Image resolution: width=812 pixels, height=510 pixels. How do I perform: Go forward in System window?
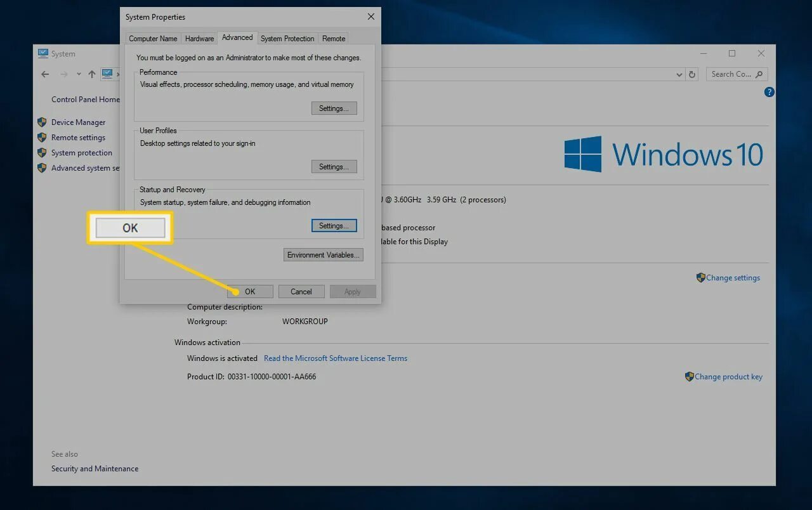click(x=63, y=74)
